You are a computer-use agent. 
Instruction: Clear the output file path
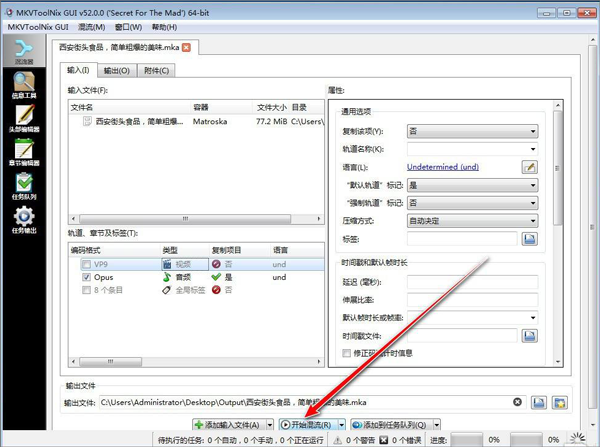click(x=517, y=402)
